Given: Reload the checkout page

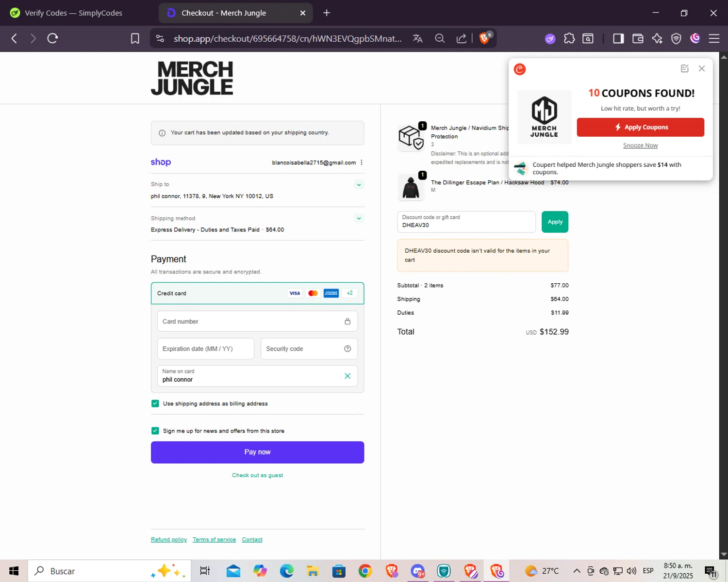Looking at the screenshot, I should (52, 38).
